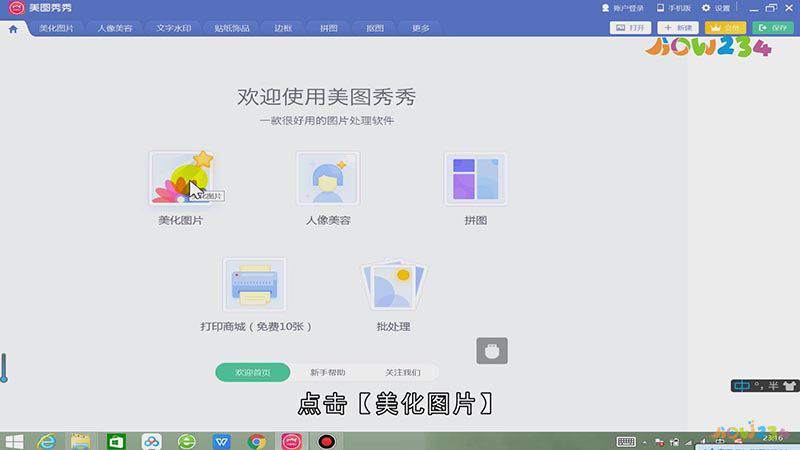Click the '人像美容' label under portrait tile
The width and height of the screenshot is (800, 450).
pos(328,220)
